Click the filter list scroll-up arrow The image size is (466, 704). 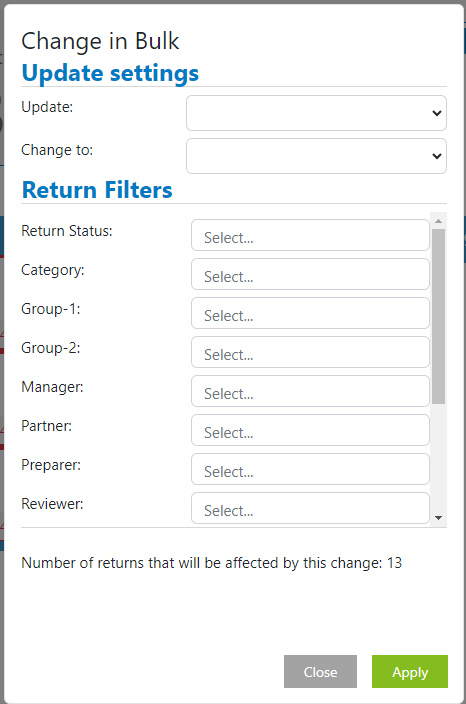pos(439,220)
